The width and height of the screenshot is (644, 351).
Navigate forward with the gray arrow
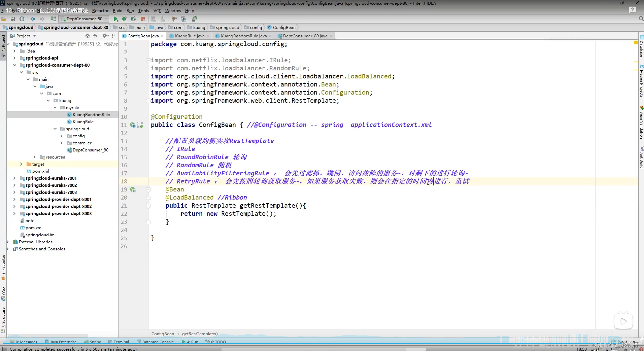pyautogui.click(x=42, y=19)
